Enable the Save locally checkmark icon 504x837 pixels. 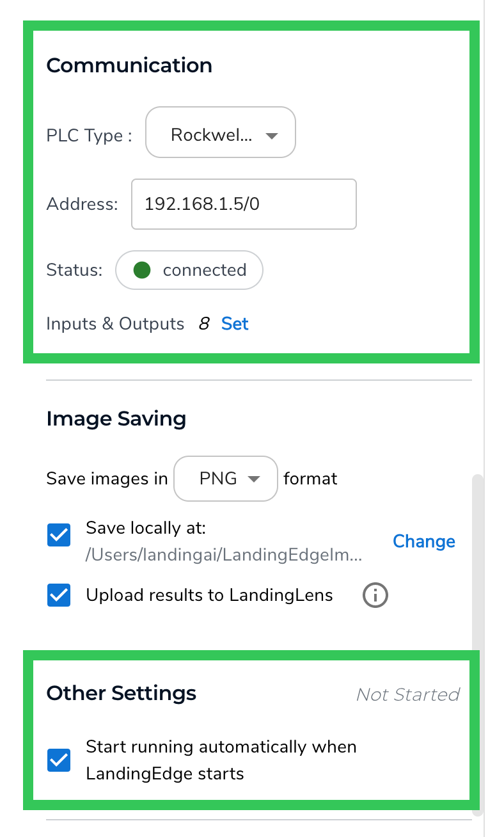coord(58,536)
